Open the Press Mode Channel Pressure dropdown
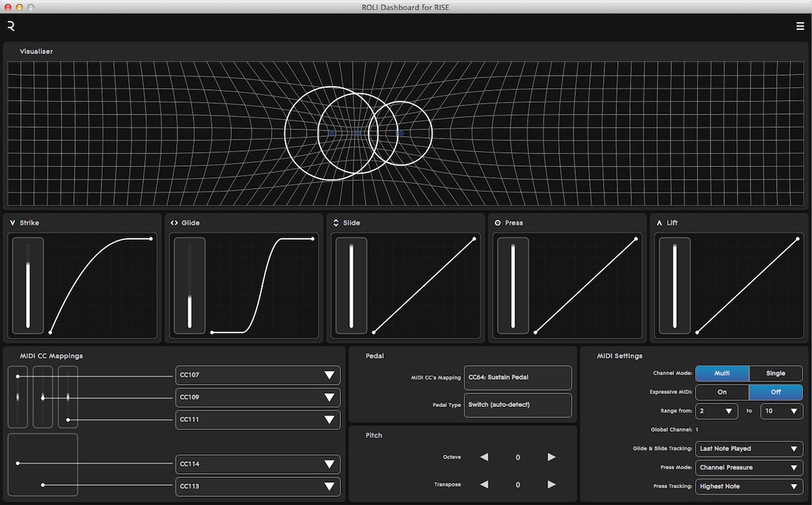The image size is (812, 505). (749, 467)
